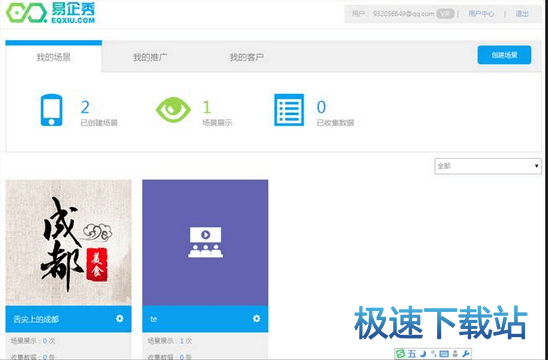548x360 pixels.
Task: Click the person icon in the input bar
Action: coord(455,354)
